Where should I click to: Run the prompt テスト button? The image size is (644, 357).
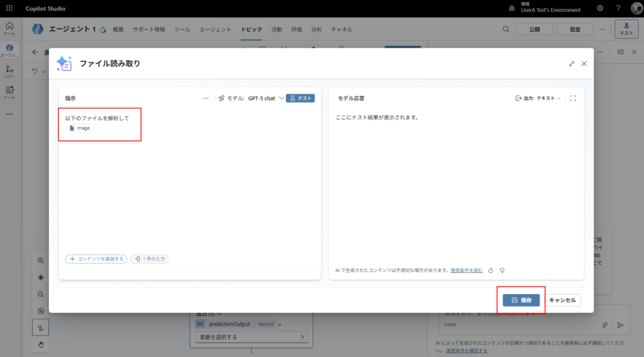[300, 98]
